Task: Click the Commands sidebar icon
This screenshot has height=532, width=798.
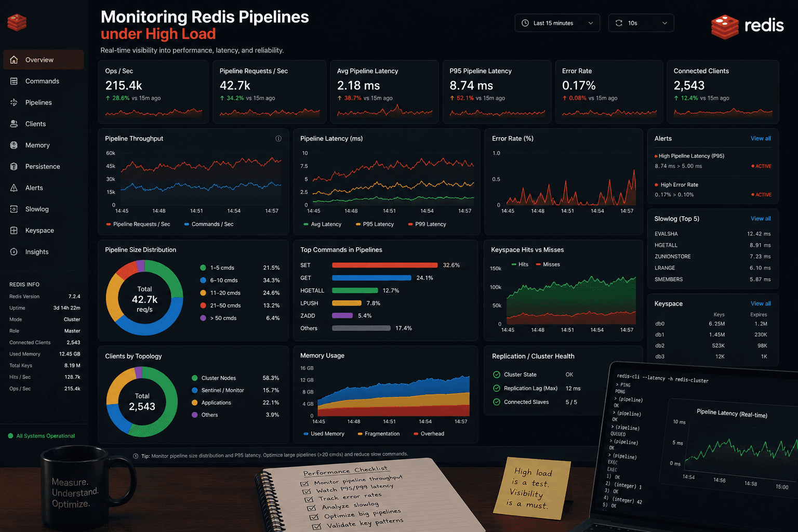Action: (14, 81)
